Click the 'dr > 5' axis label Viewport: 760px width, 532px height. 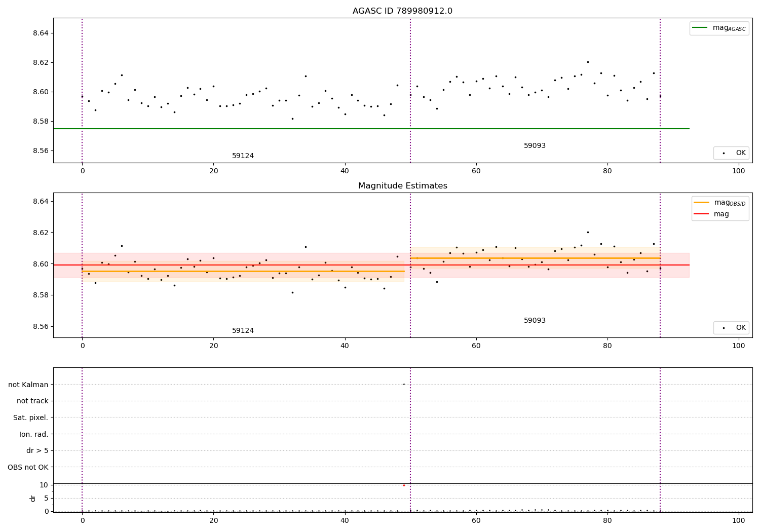tap(37, 451)
